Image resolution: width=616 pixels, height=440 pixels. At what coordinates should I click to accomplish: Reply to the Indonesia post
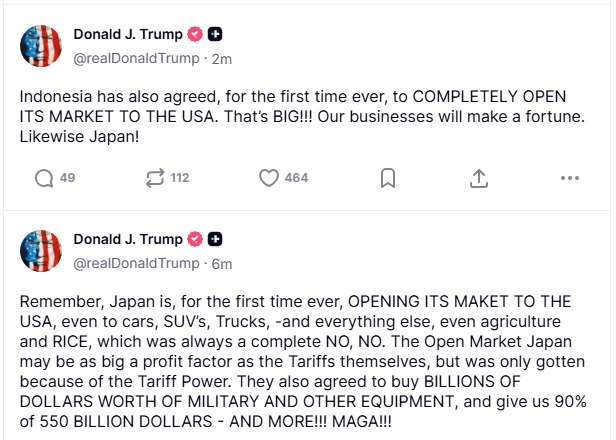(44, 178)
